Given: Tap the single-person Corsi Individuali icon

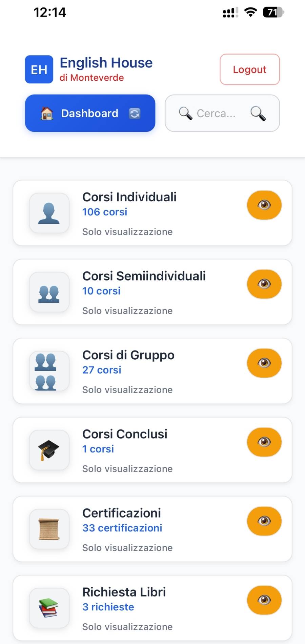Looking at the screenshot, I should tap(49, 213).
